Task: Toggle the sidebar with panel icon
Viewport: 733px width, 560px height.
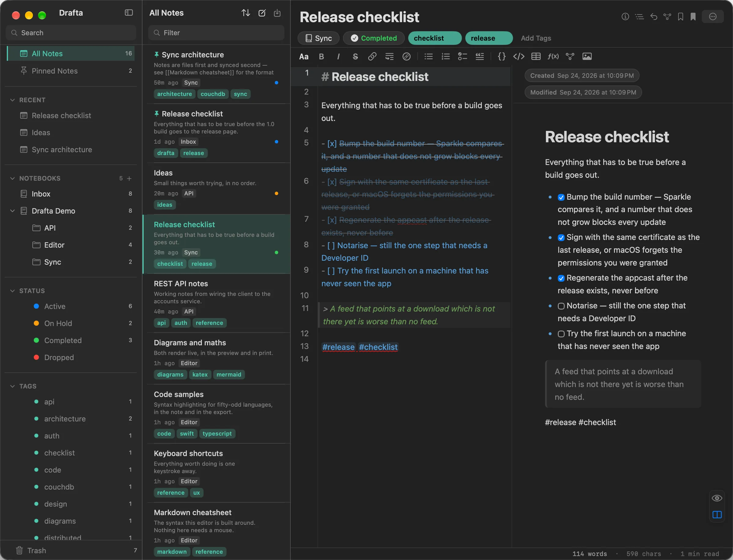Action: (129, 13)
